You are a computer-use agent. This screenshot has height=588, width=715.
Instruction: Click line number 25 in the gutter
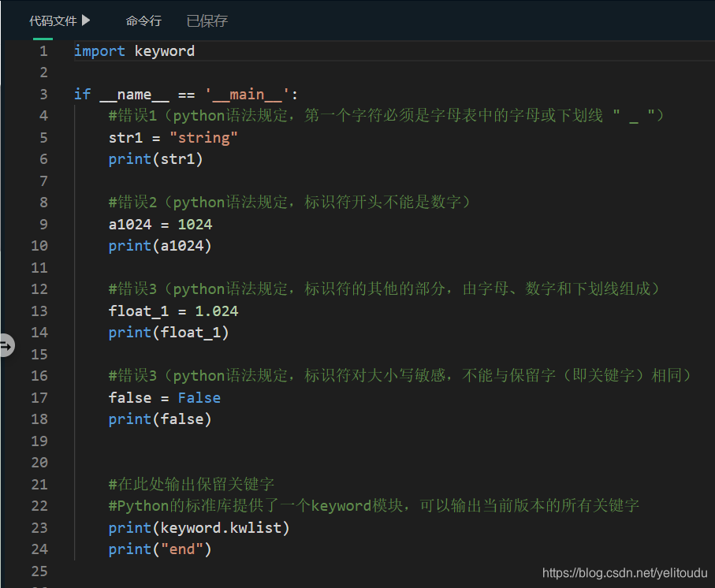(x=39, y=571)
